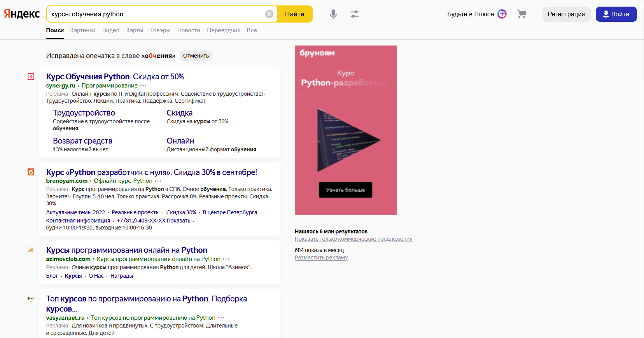Clear the search query with the X icon

click(269, 14)
